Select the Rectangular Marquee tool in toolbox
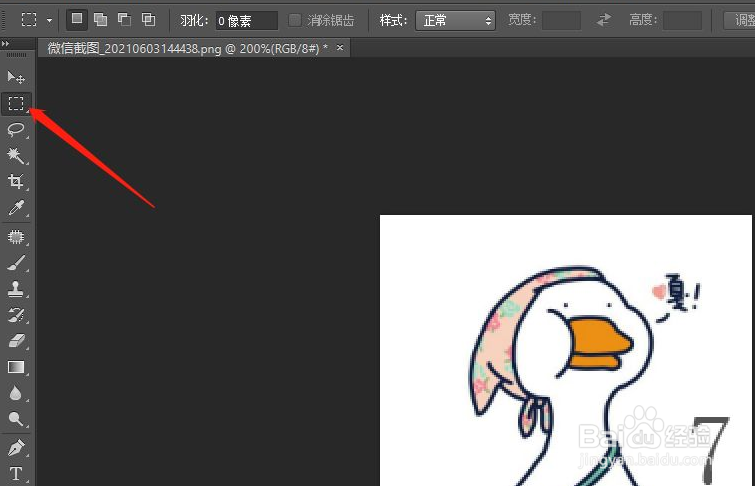The width and height of the screenshot is (755, 486). click(16, 104)
